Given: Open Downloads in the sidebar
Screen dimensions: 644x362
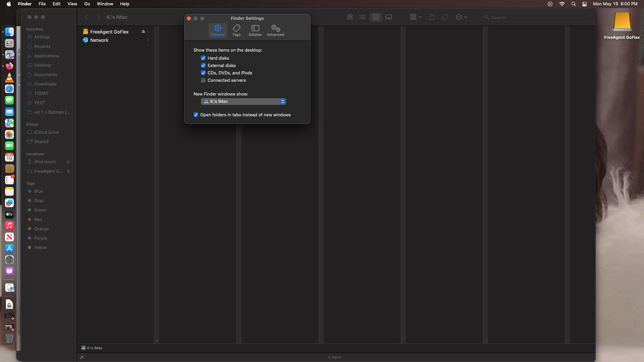Looking at the screenshot, I should coord(45,84).
